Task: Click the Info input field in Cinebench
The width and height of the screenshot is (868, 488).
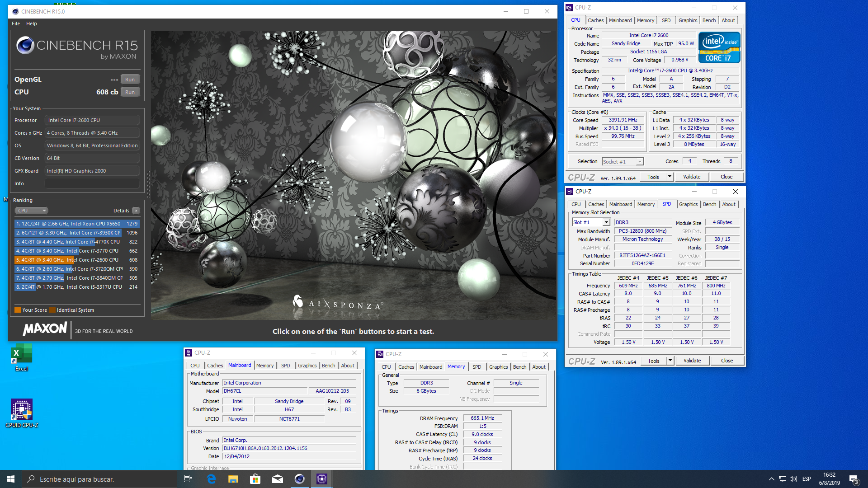Action: [92, 183]
